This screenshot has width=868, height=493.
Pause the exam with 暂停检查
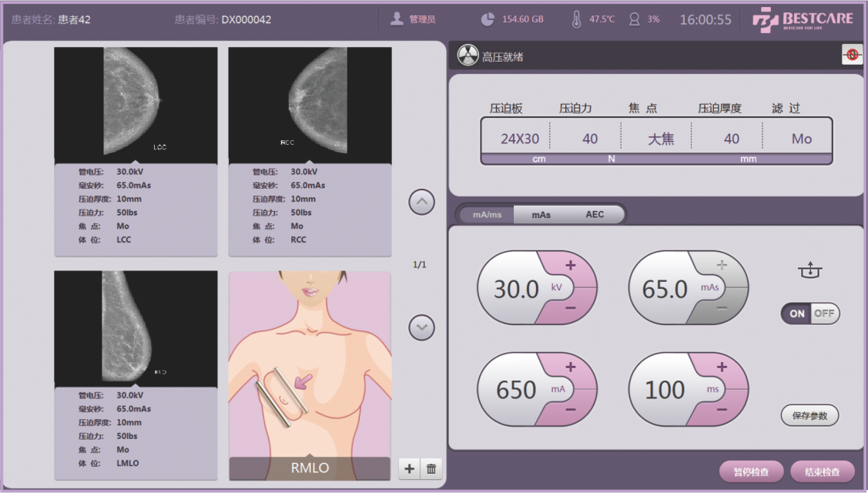pyautogui.click(x=752, y=471)
